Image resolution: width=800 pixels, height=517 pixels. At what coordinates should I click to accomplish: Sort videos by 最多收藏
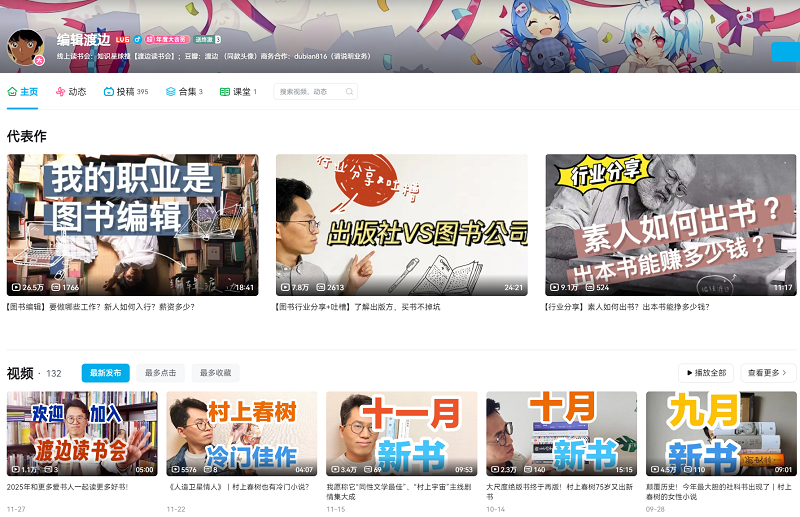[215, 373]
